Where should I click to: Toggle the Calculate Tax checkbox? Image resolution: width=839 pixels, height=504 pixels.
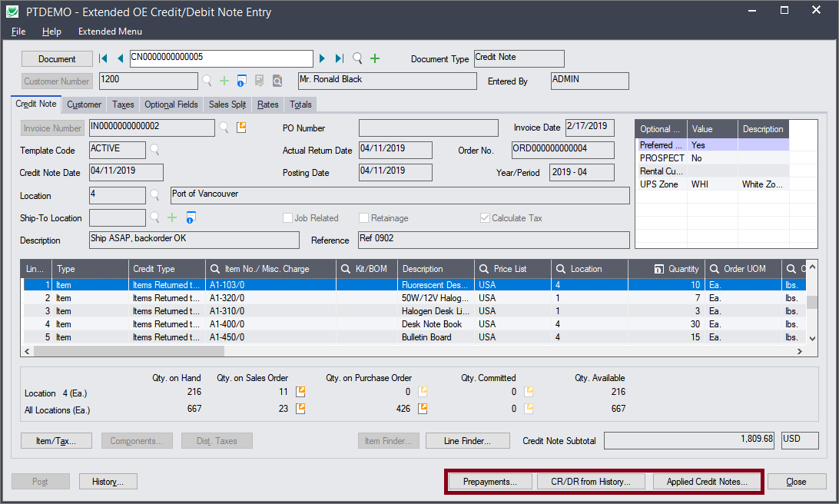click(485, 218)
